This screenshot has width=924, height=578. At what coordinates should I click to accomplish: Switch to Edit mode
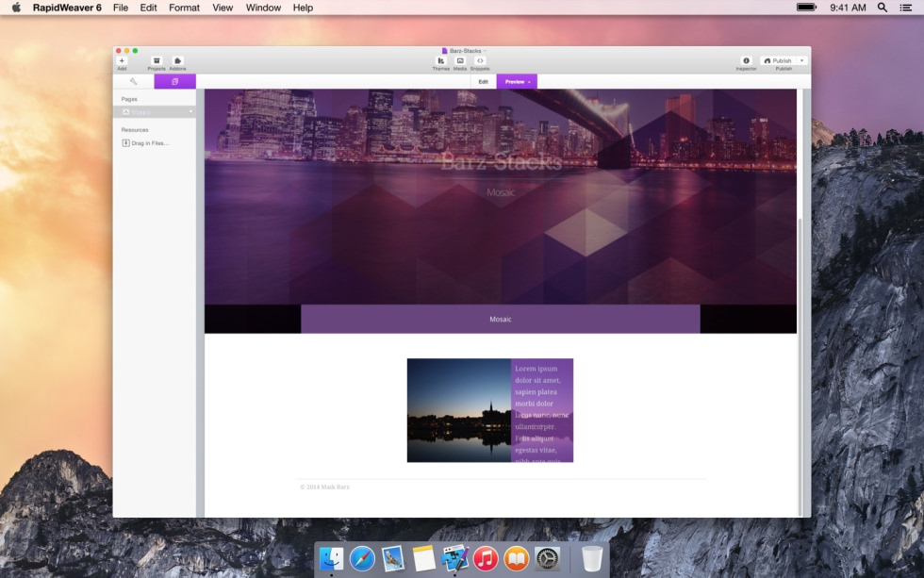pos(483,81)
